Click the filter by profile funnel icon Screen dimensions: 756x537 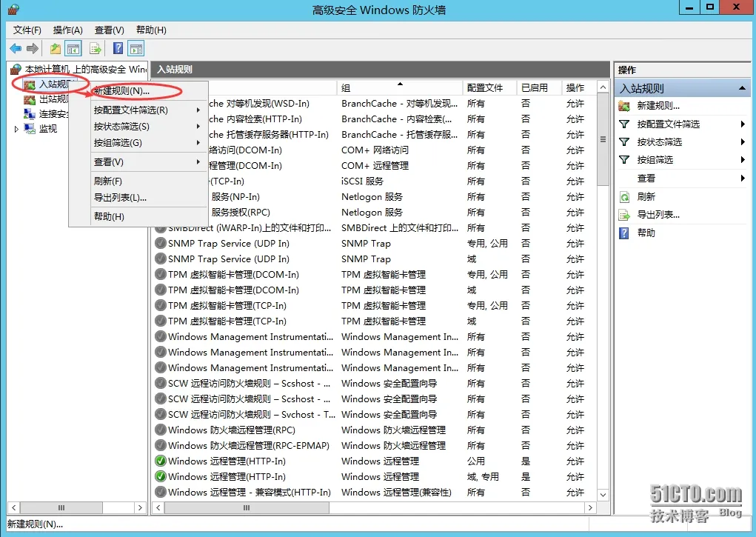tap(624, 124)
